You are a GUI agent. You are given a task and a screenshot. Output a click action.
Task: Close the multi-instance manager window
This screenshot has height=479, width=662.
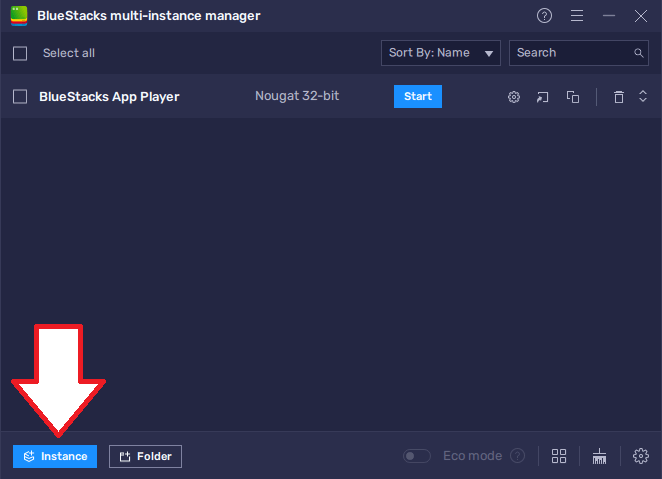(x=640, y=16)
